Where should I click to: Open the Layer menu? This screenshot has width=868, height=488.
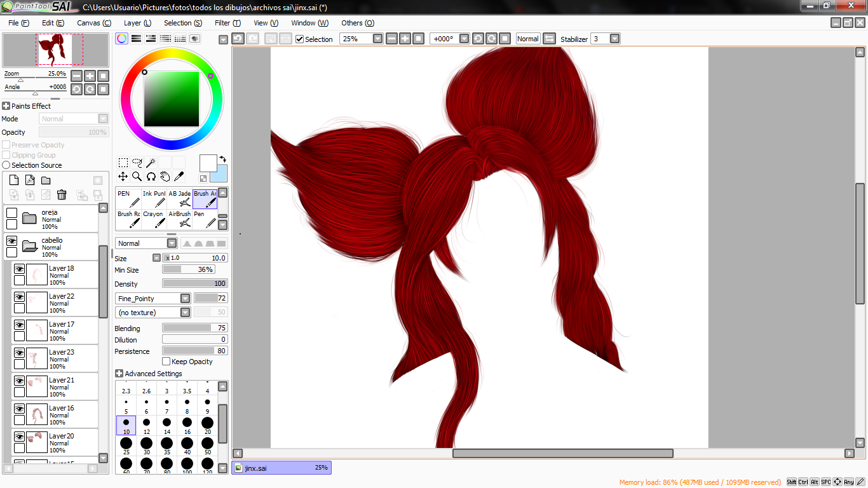tap(138, 23)
